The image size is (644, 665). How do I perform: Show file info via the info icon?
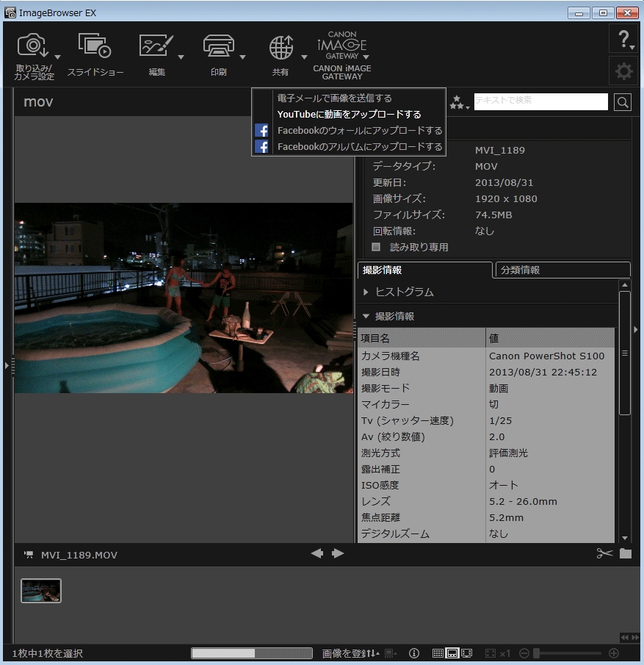point(414,653)
